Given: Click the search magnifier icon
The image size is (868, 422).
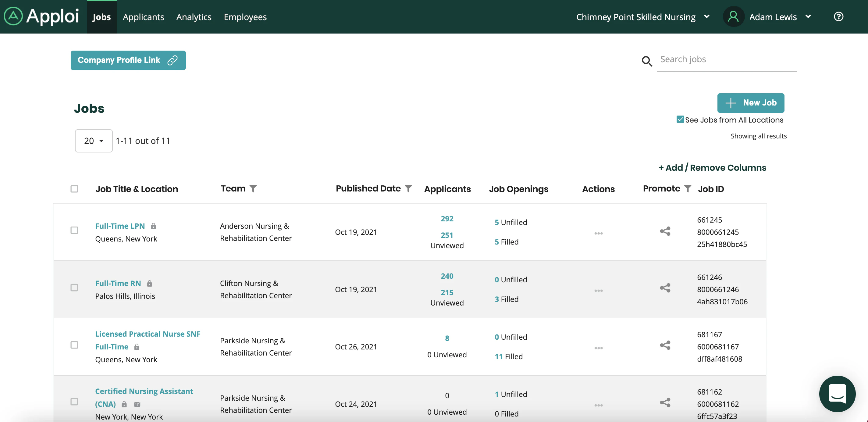Looking at the screenshot, I should pos(647,62).
